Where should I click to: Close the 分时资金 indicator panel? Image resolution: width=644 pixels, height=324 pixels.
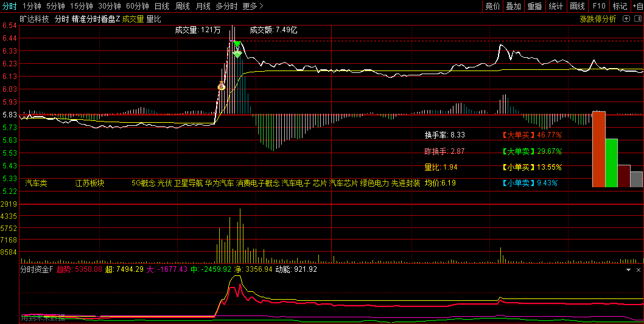[x=639, y=269]
